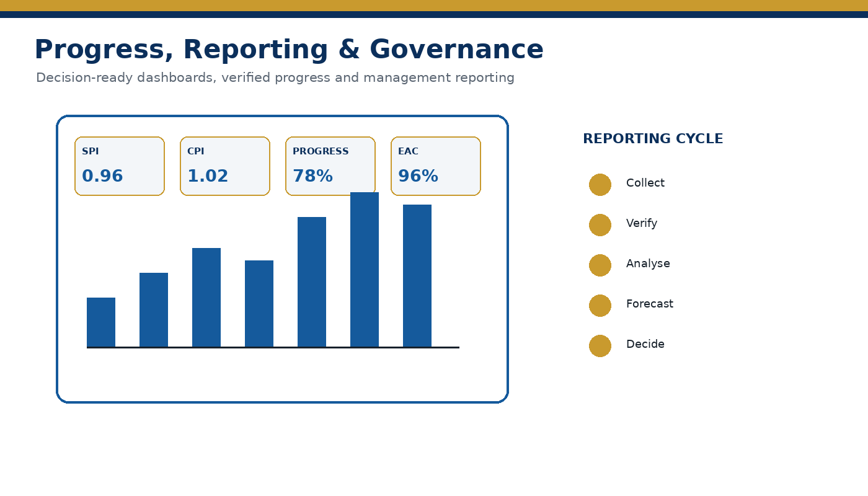Click the gold bullet beside Collect
The image size is (868, 496).
(x=600, y=185)
